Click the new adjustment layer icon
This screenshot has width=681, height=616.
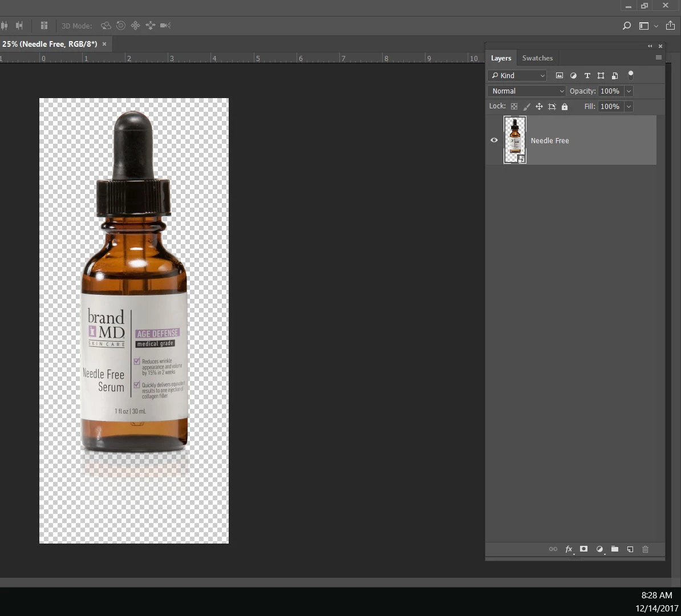coord(599,549)
